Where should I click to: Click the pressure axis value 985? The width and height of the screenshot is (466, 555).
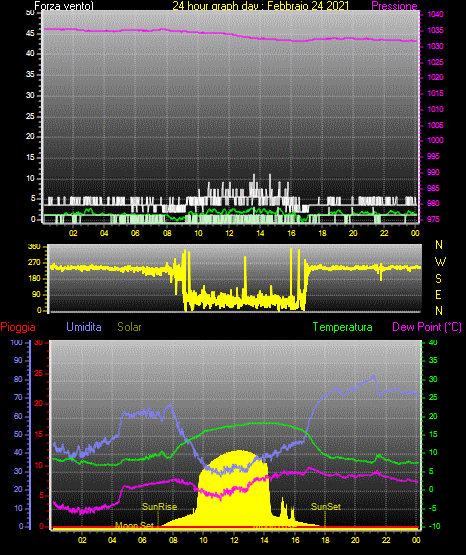coord(433,188)
